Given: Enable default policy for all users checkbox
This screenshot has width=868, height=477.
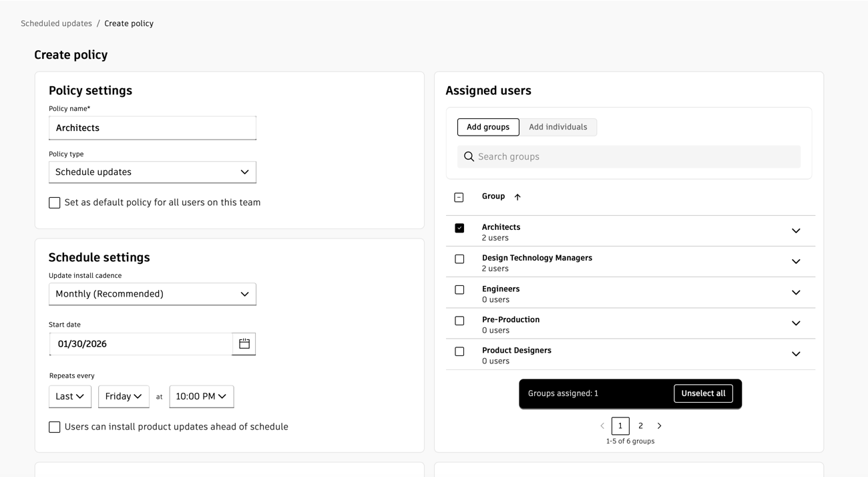Looking at the screenshot, I should click(55, 203).
